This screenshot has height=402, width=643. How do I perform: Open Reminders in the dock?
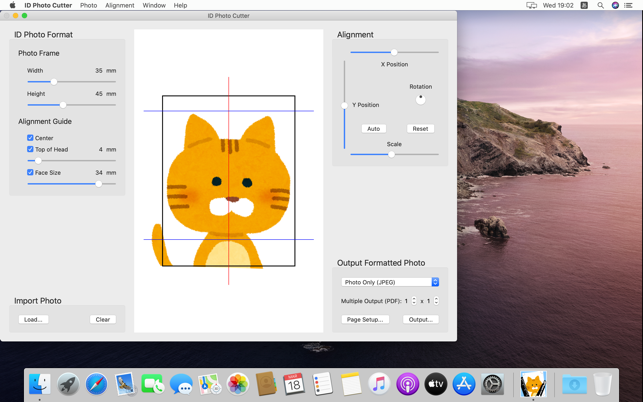coord(322,384)
